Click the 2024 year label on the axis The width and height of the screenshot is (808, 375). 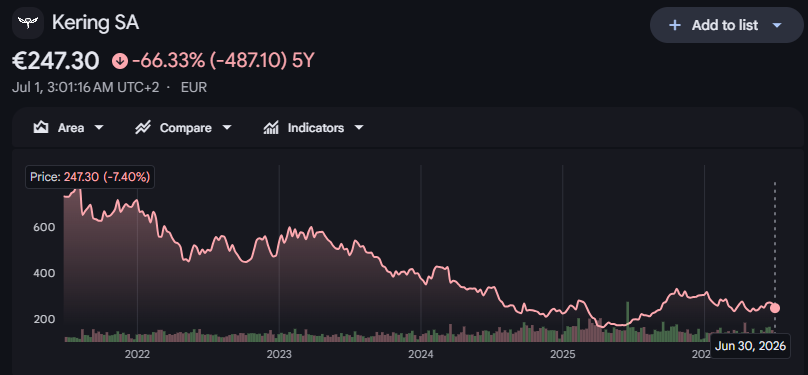[x=420, y=354]
